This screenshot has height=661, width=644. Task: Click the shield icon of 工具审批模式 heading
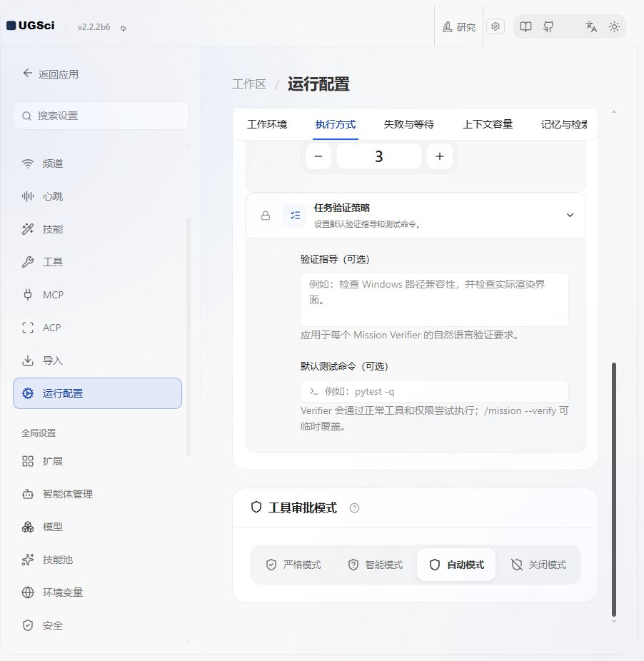pyautogui.click(x=256, y=507)
